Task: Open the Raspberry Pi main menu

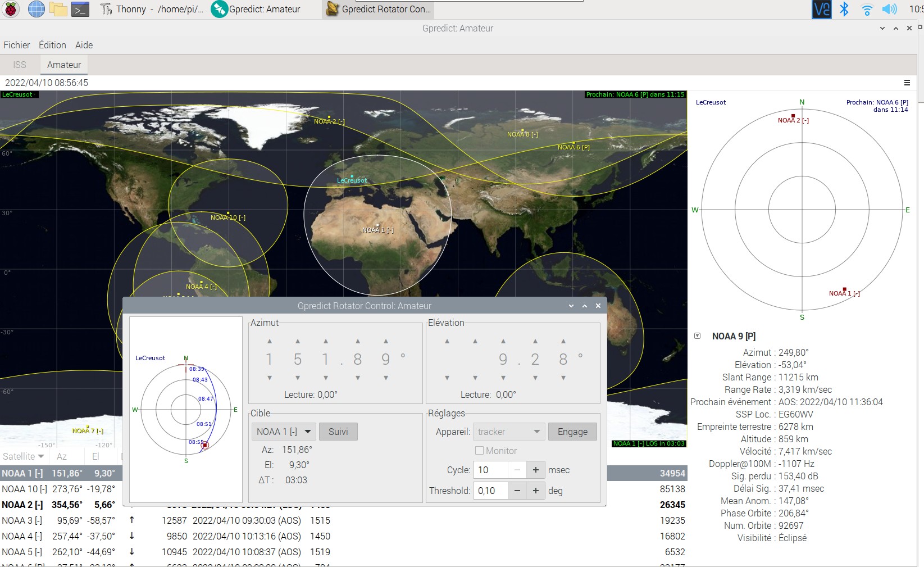Action: [x=11, y=9]
